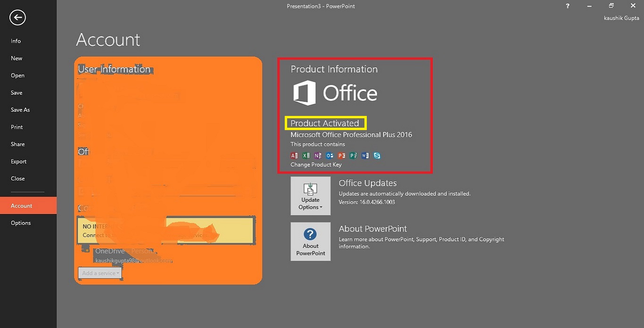Screen dimensions: 644x328
Task: Open the Add a service dropdown
Action: pos(100,273)
